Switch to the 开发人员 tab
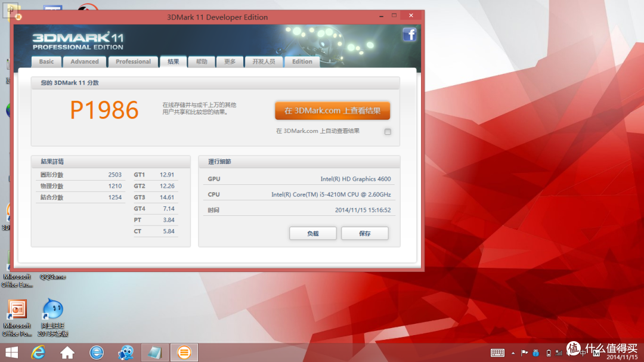Screen dimensions: 644x362 point(264,61)
